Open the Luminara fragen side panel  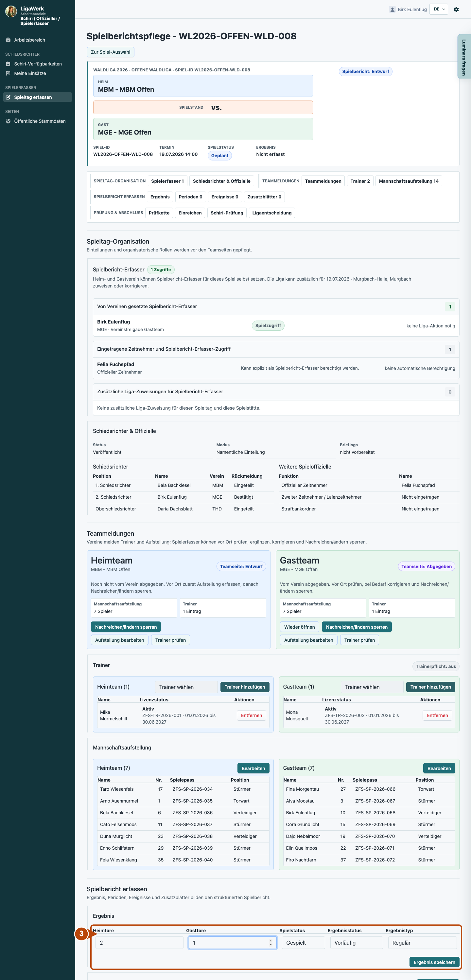tap(464, 57)
